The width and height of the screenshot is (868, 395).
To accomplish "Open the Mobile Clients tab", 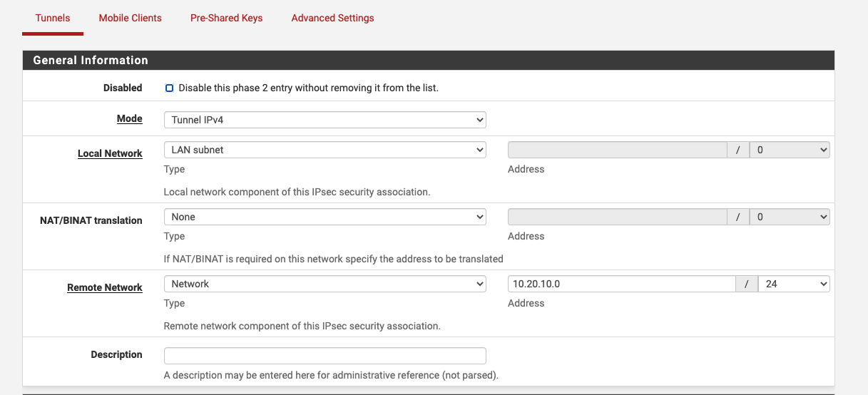I will click(x=130, y=18).
